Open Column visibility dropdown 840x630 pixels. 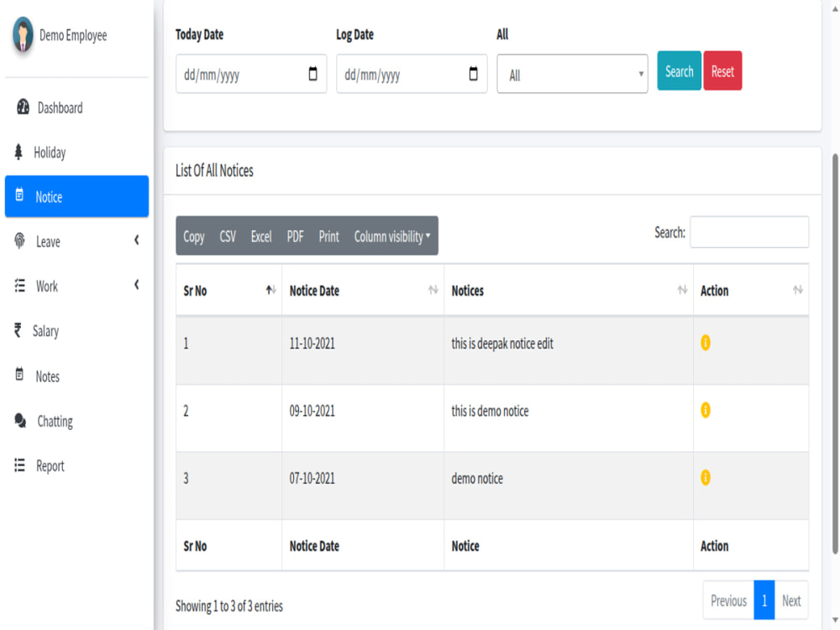[392, 236]
